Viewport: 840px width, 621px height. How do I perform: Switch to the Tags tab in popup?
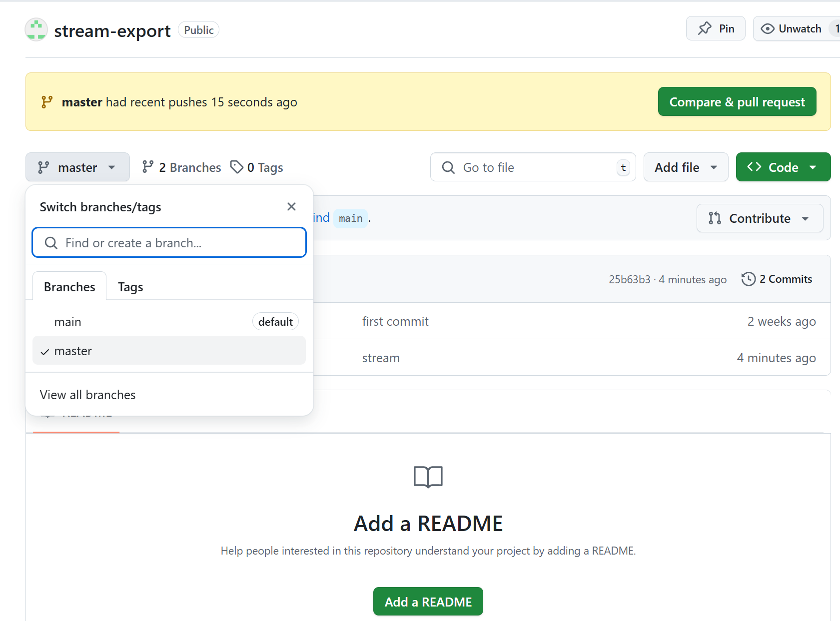tap(130, 287)
